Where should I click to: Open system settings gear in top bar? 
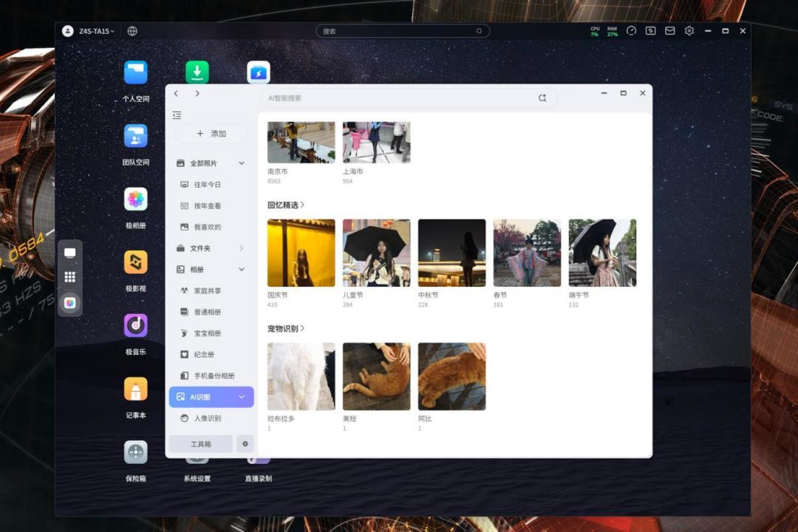tap(689, 31)
